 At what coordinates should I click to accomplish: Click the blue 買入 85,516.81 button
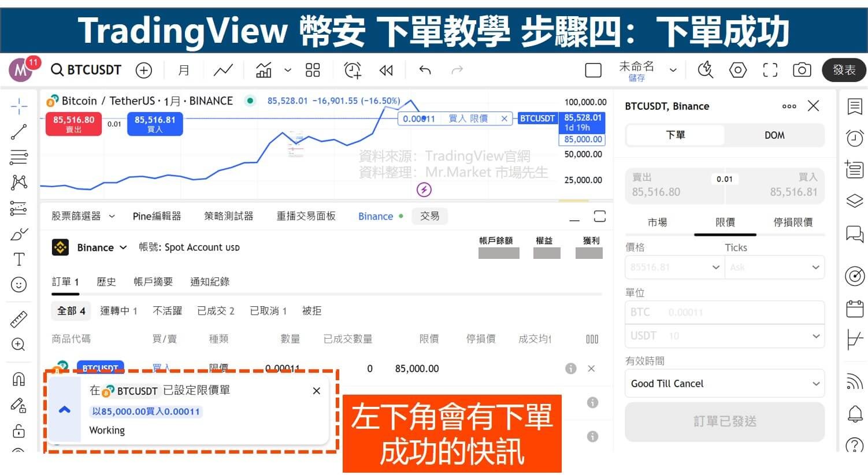(x=155, y=124)
